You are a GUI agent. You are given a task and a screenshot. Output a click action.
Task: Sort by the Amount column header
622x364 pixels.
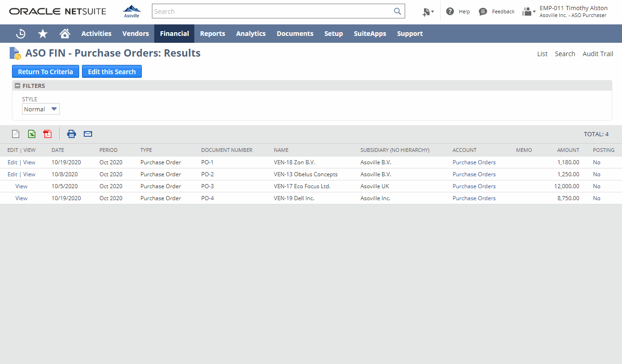568,150
